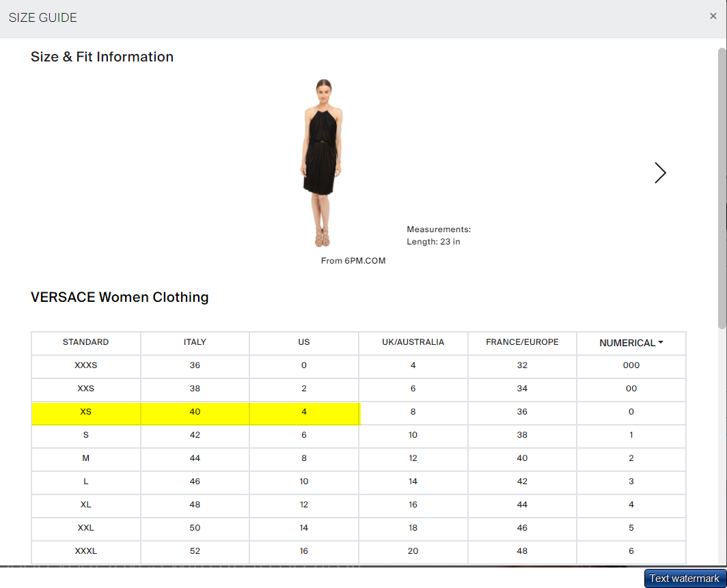The width and height of the screenshot is (727, 588).
Task: Click the FRANCE/EUROPE column header
Action: tap(522, 342)
